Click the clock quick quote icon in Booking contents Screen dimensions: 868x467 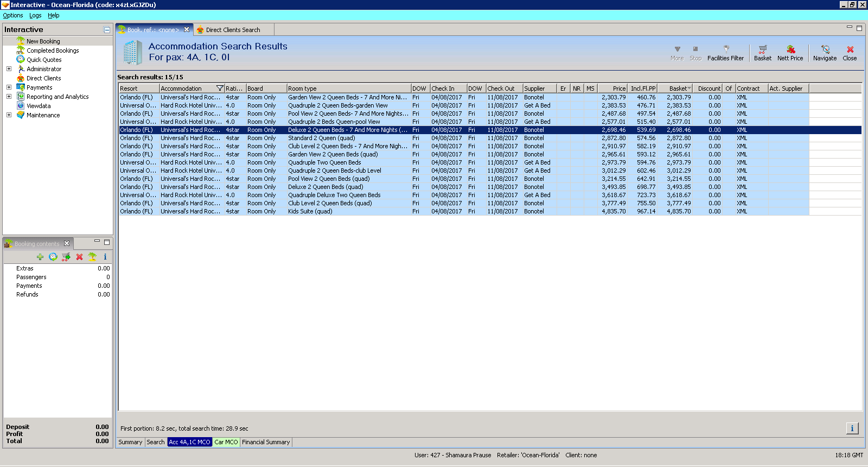pyautogui.click(x=53, y=257)
